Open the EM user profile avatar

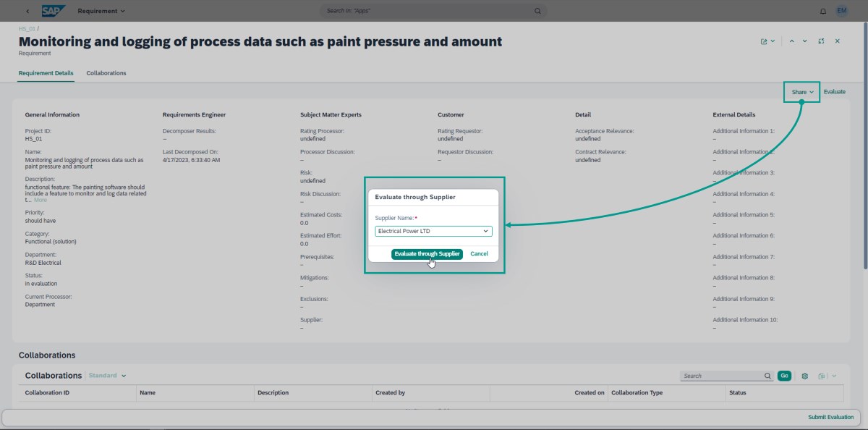tap(841, 11)
